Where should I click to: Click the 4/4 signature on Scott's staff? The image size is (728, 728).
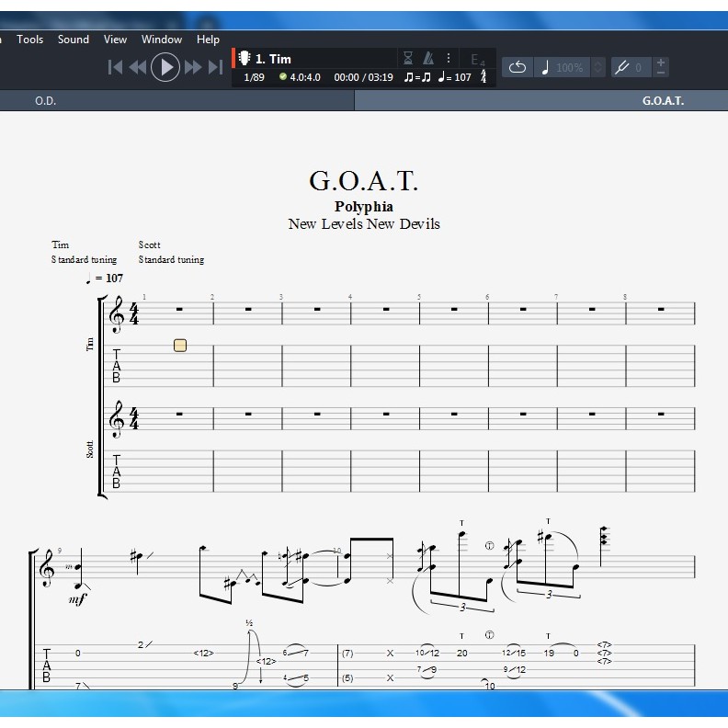coord(133,419)
